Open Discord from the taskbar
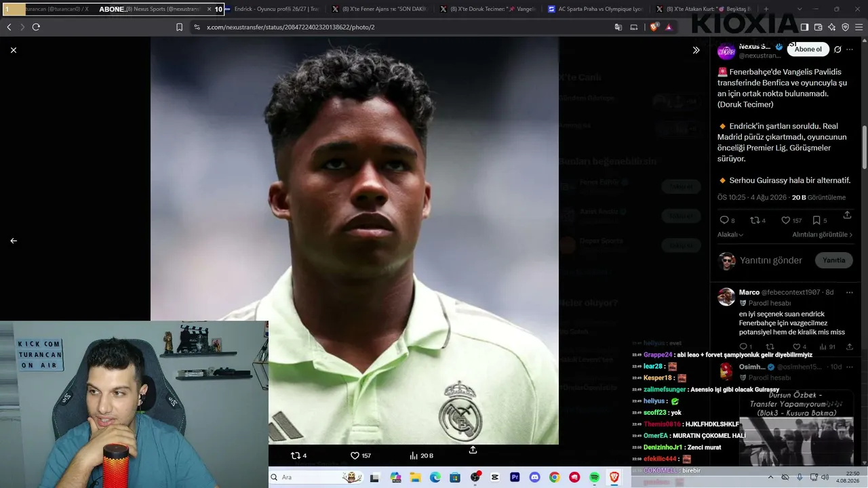Screen dimensions: 868x488 [x=534, y=477]
